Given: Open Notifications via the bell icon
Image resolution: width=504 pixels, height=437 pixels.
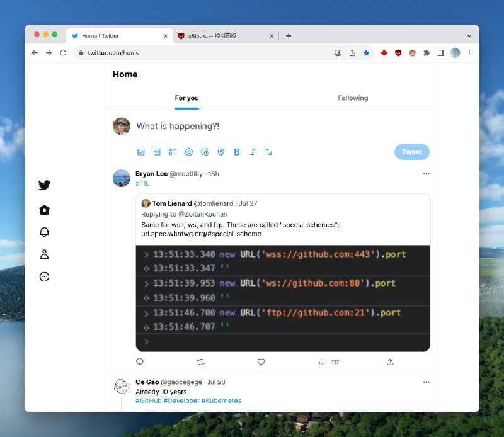Looking at the screenshot, I should 44,232.
